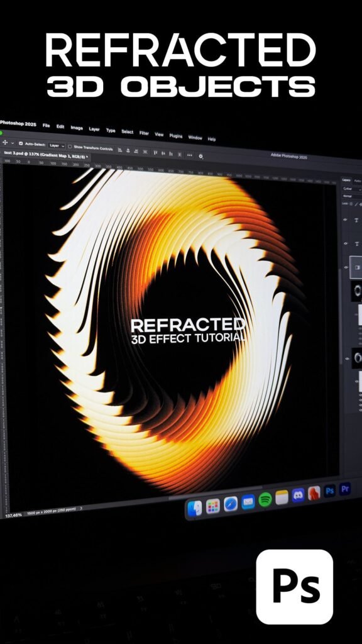The image size is (362, 644).
Task: Open the Edit menu
Action: (x=60, y=126)
